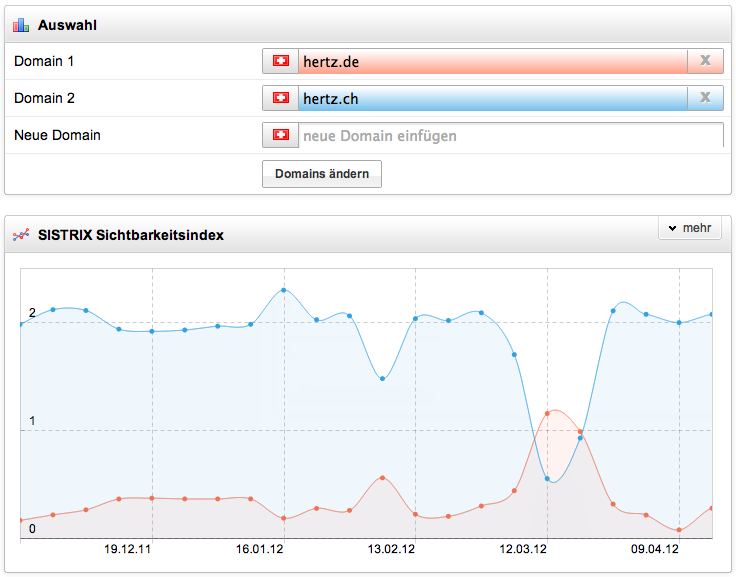Click the SISTRIX Sichtbarkeitsindex panel title
This screenshot has height=577, width=736.
(x=131, y=235)
